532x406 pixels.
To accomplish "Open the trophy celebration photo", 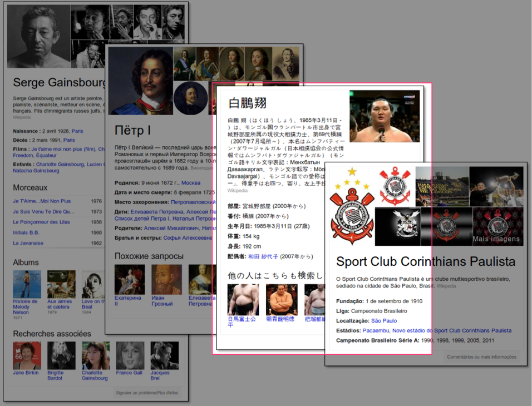I will pyautogui.click(x=496, y=186).
